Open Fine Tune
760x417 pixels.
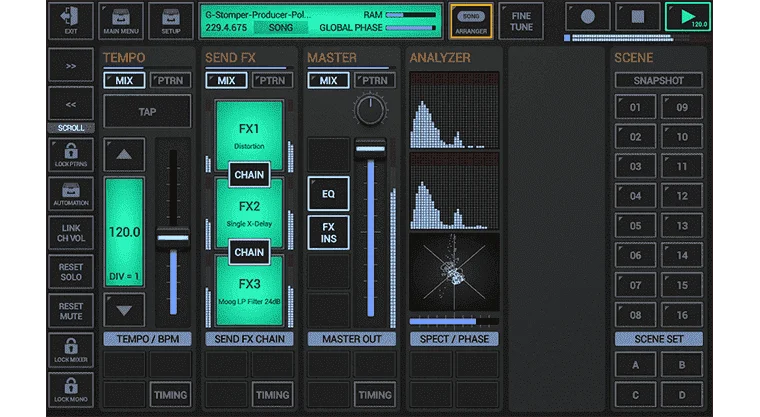click(521, 21)
